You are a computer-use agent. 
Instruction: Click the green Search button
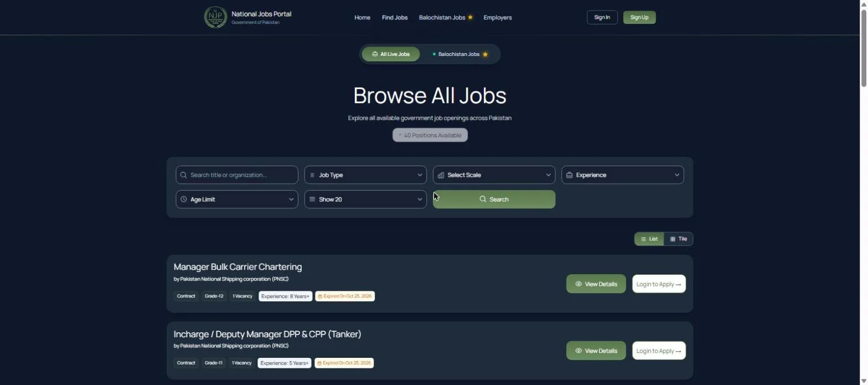pos(494,199)
